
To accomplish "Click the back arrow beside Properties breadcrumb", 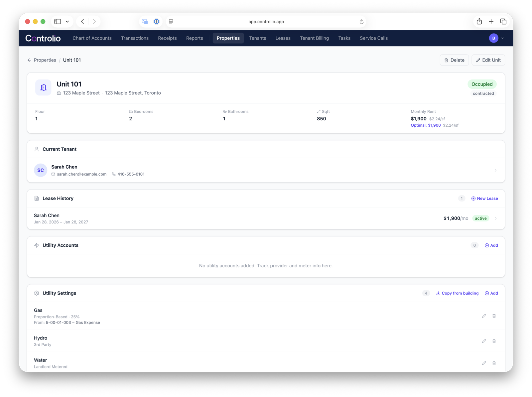I will tap(29, 60).
